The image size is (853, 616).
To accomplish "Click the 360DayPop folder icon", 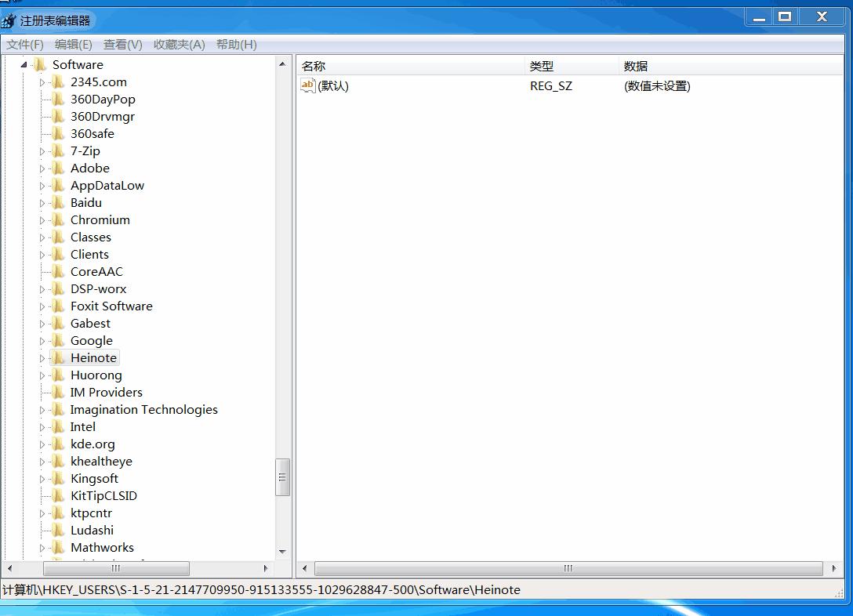I will tap(58, 100).
